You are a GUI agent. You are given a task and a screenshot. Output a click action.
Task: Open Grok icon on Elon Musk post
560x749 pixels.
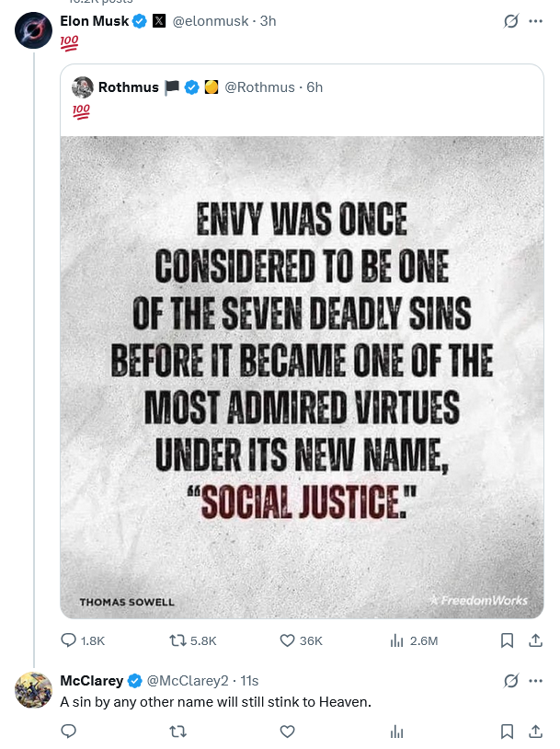(x=511, y=21)
